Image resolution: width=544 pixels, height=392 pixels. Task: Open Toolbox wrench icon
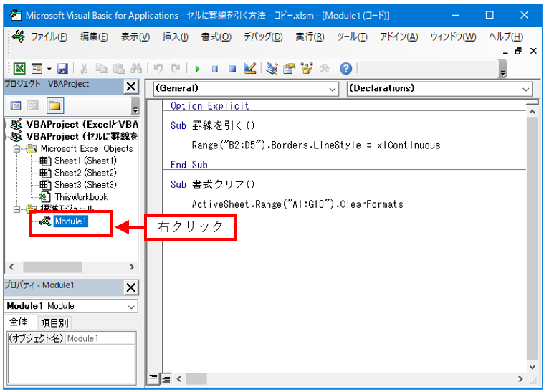[x=325, y=68]
